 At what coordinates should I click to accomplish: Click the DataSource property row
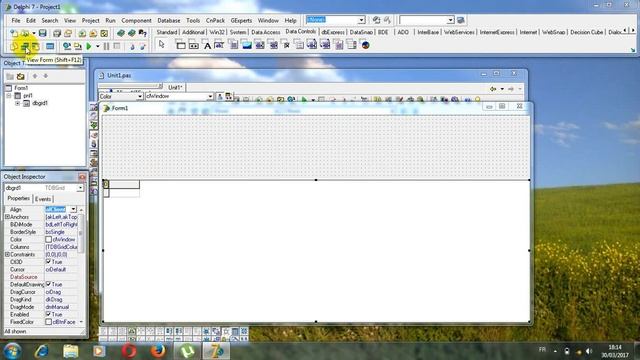click(x=41, y=277)
